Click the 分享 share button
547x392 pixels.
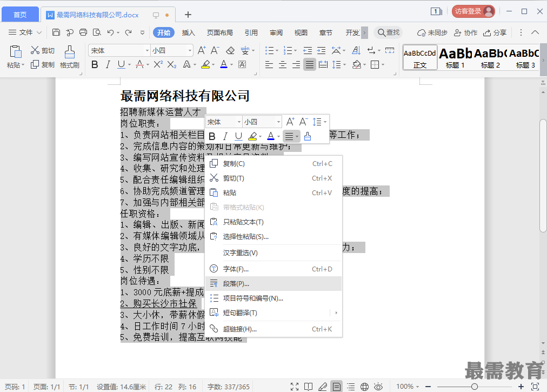tap(495, 32)
